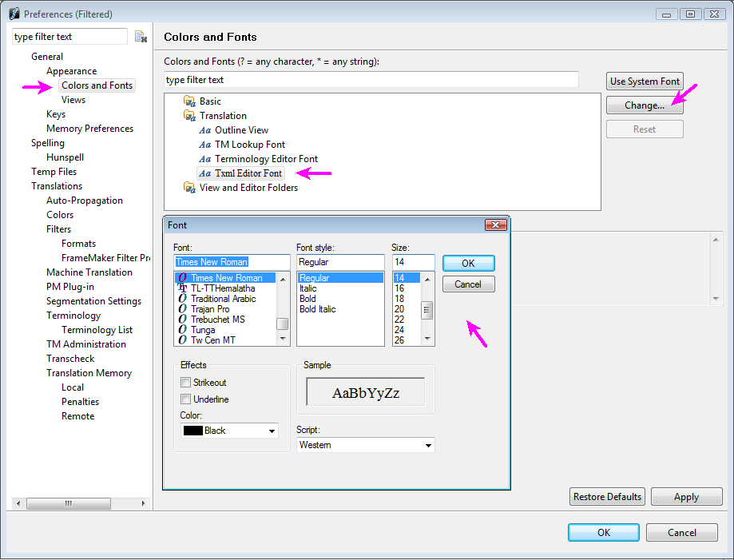Click the View and Editor Folders icon
This screenshot has width=734, height=560.
[189, 188]
